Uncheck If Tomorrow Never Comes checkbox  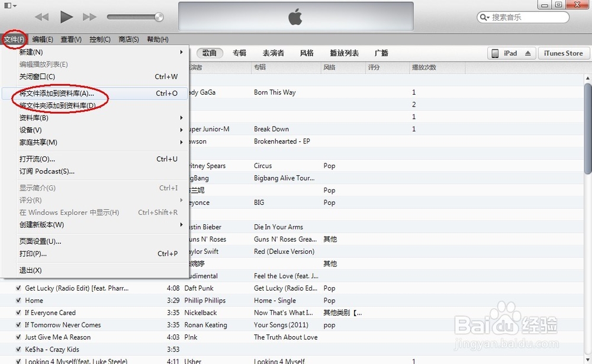[18, 325]
